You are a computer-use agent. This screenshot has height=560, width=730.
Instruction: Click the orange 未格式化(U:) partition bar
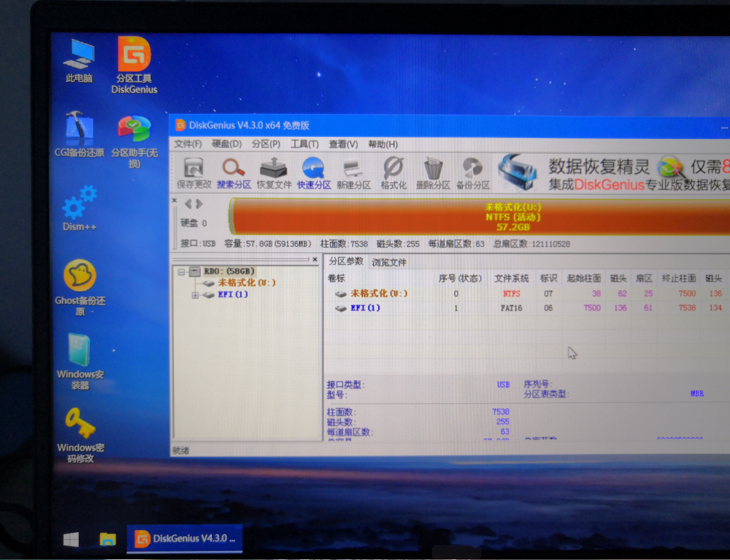point(479,216)
